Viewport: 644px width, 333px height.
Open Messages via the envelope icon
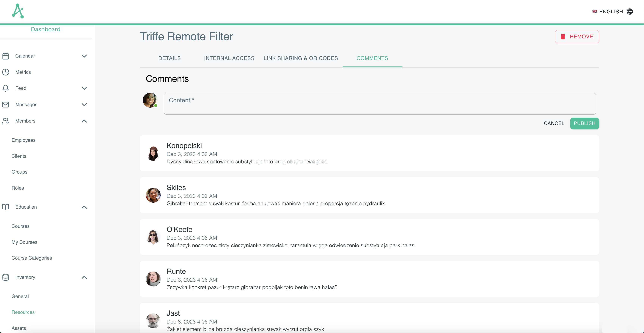[6, 104]
